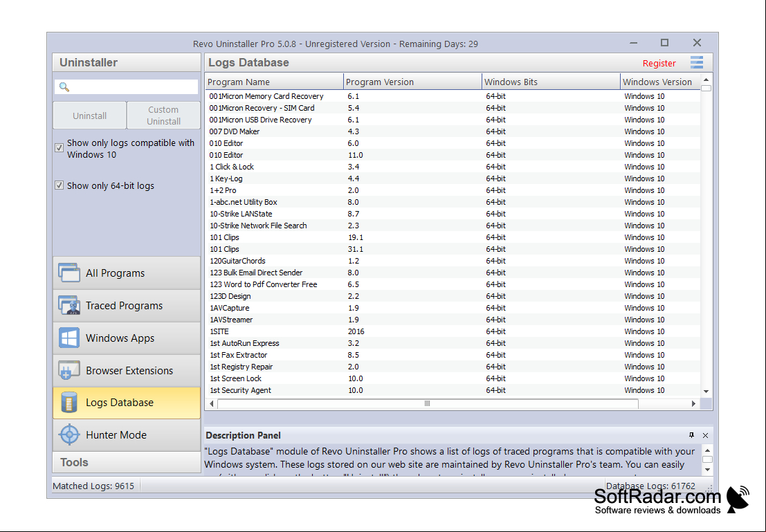Sort by Program Name column header
Image resolution: width=766 pixels, height=532 pixels.
tap(275, 82)
